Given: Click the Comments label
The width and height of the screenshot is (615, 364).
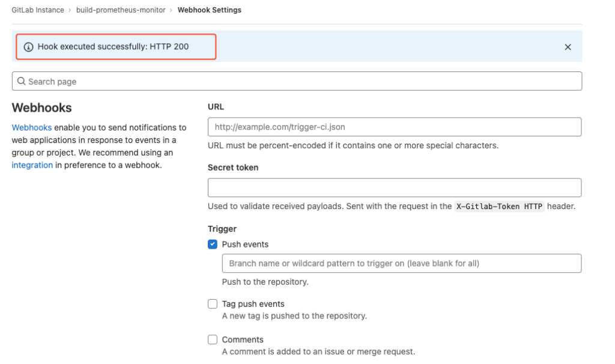Looking at the screenshot, I should coord(243,340).
